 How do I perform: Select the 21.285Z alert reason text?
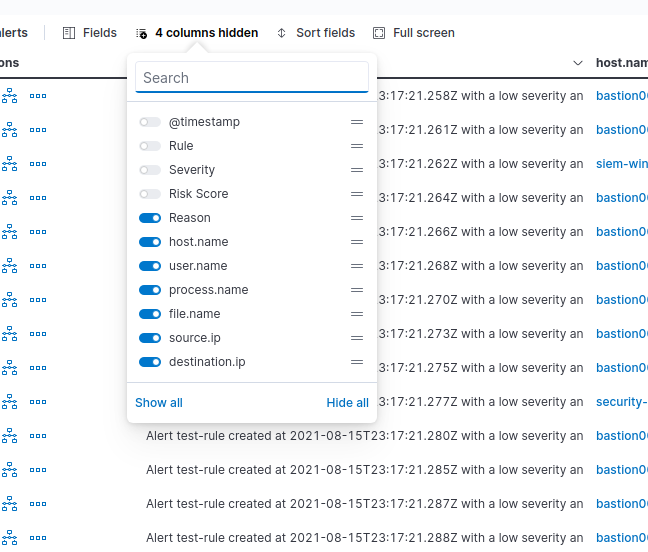[x=364, y=470]
